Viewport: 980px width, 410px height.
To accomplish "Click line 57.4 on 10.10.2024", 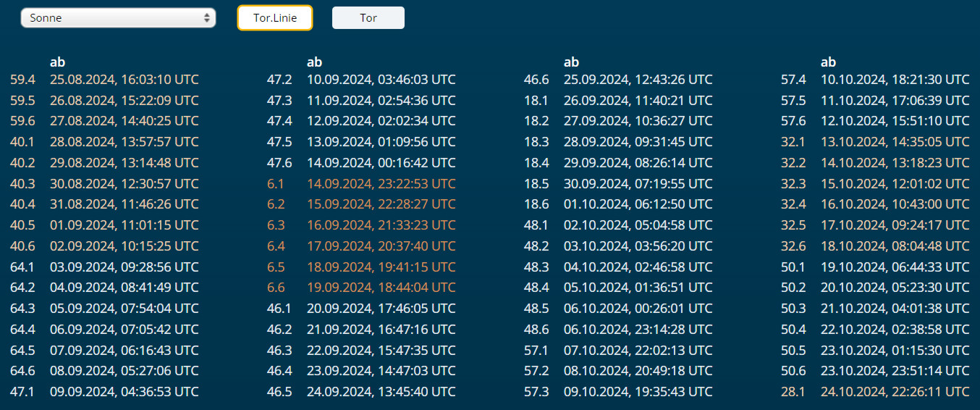I will point(895,80).
